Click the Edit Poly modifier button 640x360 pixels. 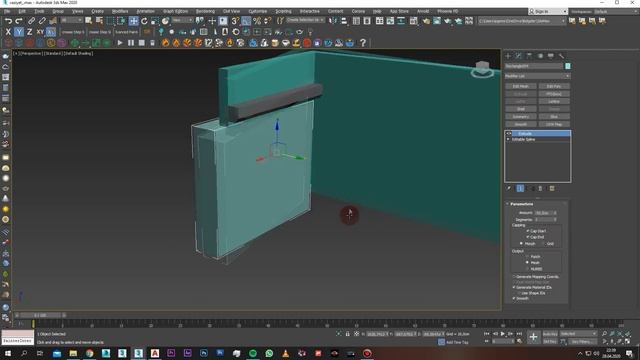pos(554,86)
